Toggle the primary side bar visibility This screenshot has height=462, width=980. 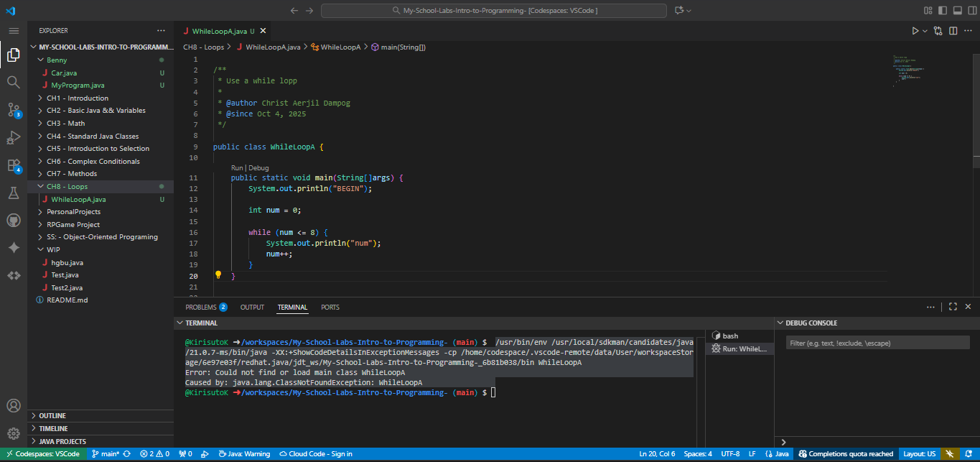tap(941, 11)
